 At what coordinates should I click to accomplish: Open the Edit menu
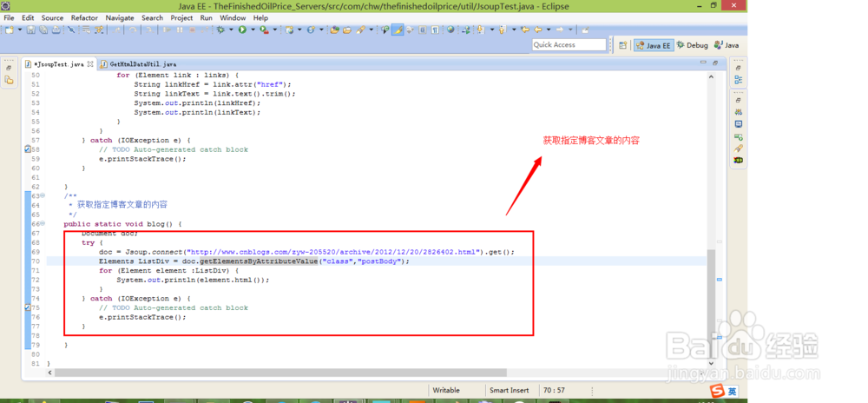28,17
